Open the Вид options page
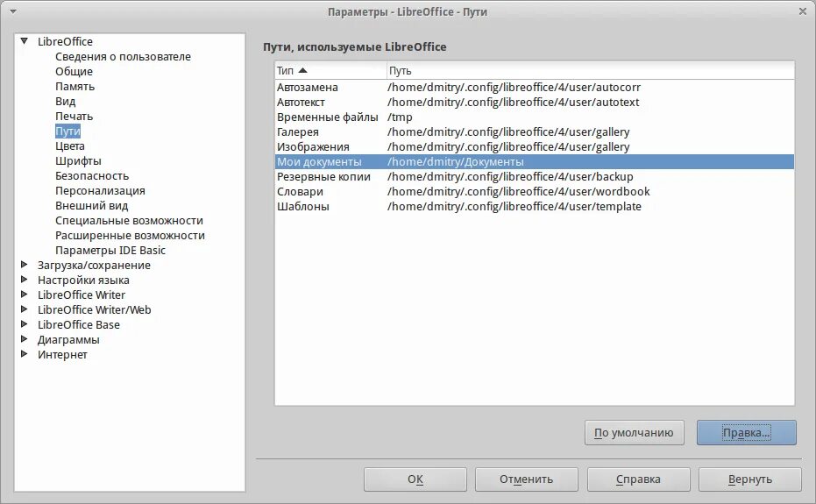816x504 pixels. 66,101
